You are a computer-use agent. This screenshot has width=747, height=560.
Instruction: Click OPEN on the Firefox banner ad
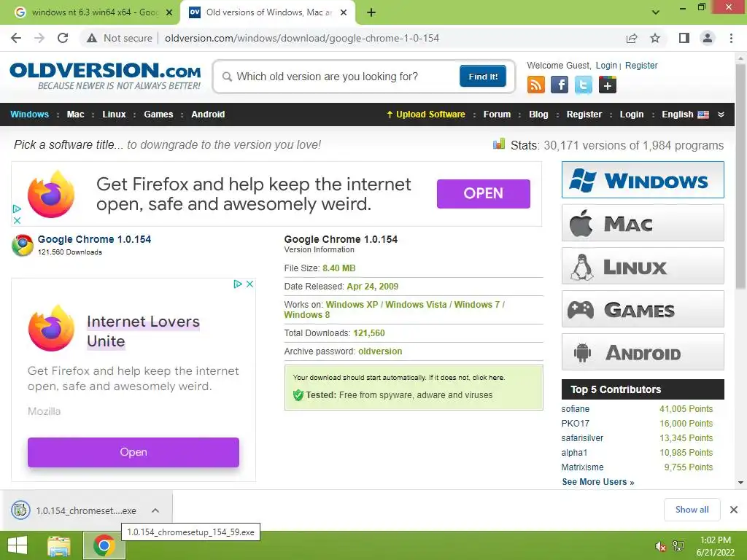483,193
